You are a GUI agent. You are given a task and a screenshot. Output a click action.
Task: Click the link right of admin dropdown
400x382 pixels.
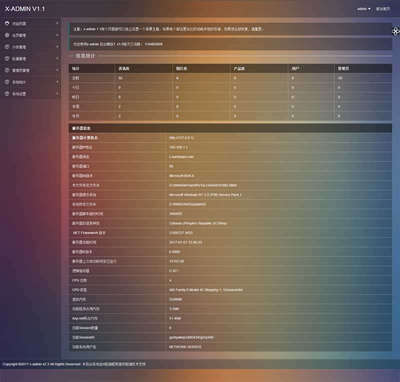[383, 9]
